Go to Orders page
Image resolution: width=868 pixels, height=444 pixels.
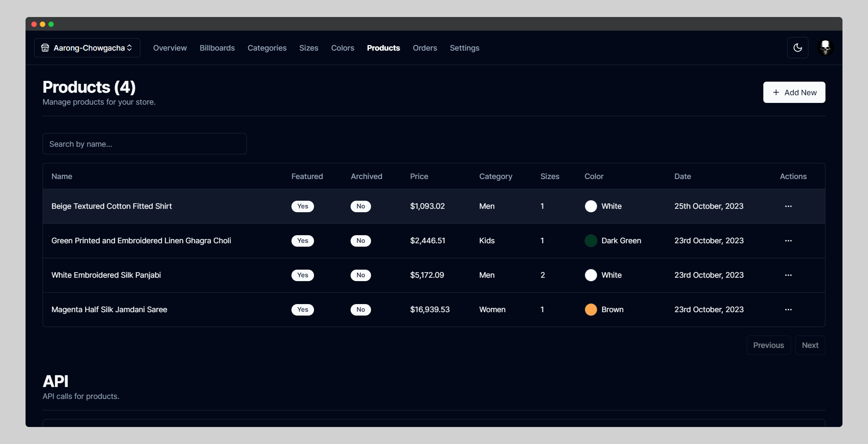[x=425, y=48]
